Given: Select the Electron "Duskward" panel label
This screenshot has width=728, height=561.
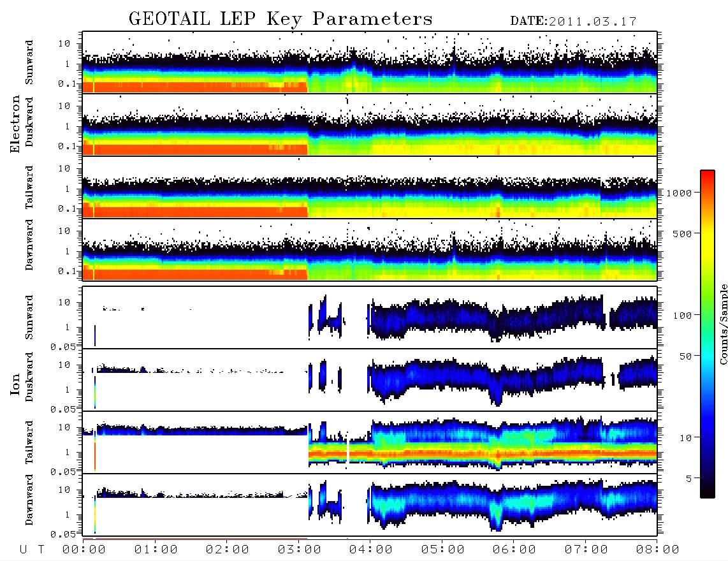Looking at the screenshot, I should pyautogui.click(x=29, y=122).
